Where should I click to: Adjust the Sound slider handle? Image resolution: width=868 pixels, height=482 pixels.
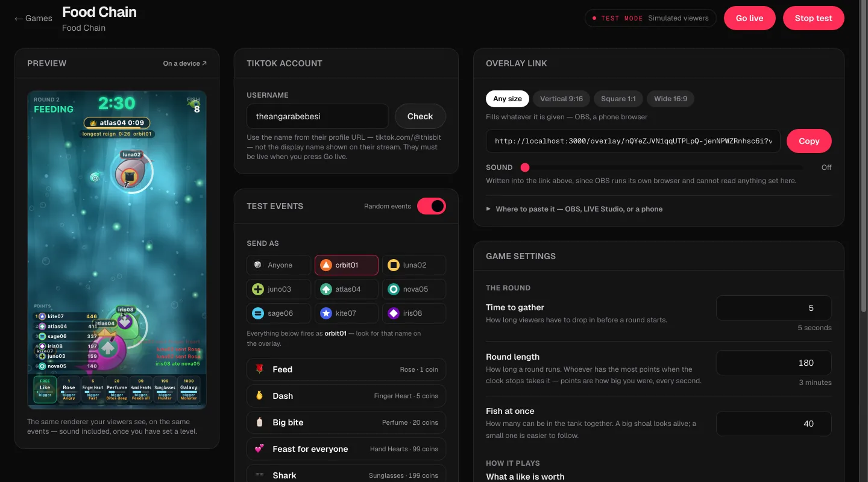[x=525, y=167]
